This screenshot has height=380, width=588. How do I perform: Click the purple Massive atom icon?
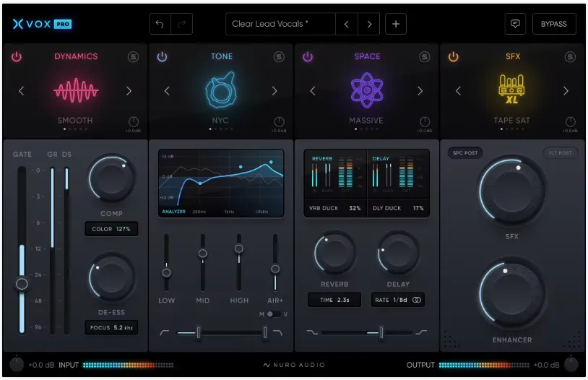coord(367,90)
